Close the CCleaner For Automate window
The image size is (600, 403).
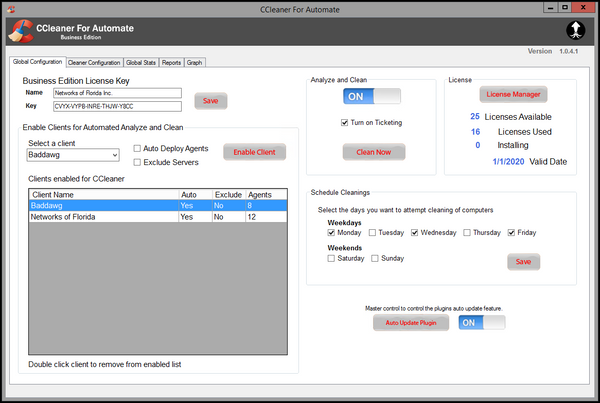coord(583,8)
